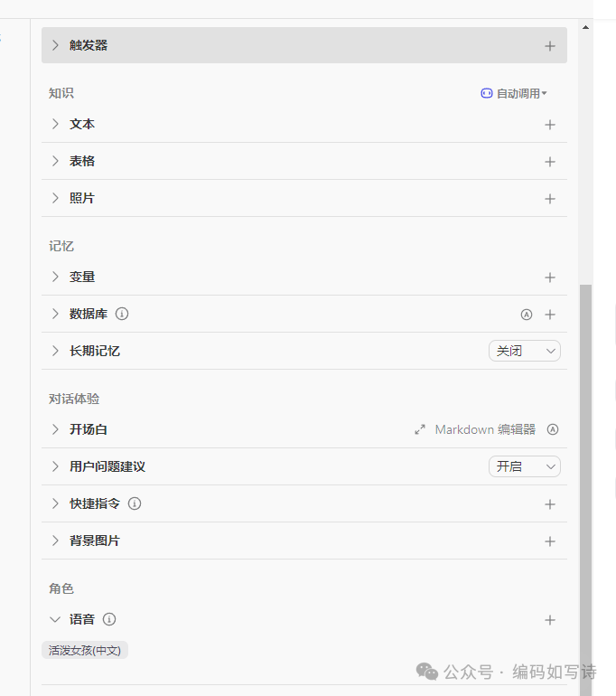Open 长期记忆 dropdown showing 关闭
616x696 pixels.
tap(524, 351)
